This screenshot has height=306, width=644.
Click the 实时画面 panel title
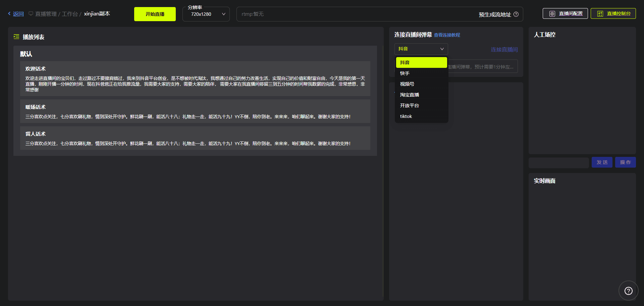click(545, 181)
